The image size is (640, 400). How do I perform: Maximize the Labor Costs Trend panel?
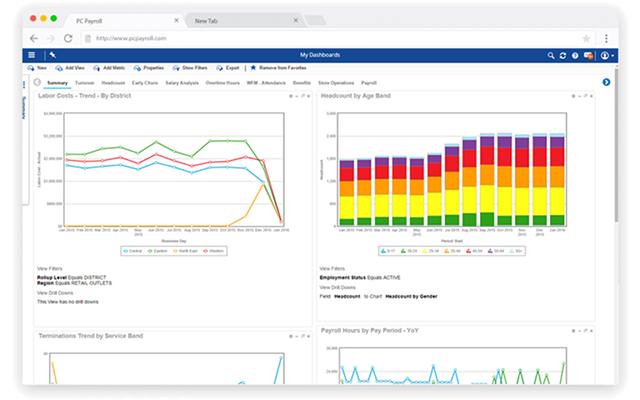(303, 96)
